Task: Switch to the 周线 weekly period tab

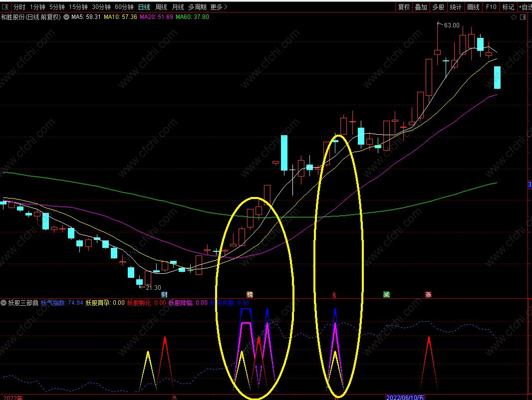Action: click(161, 7)
